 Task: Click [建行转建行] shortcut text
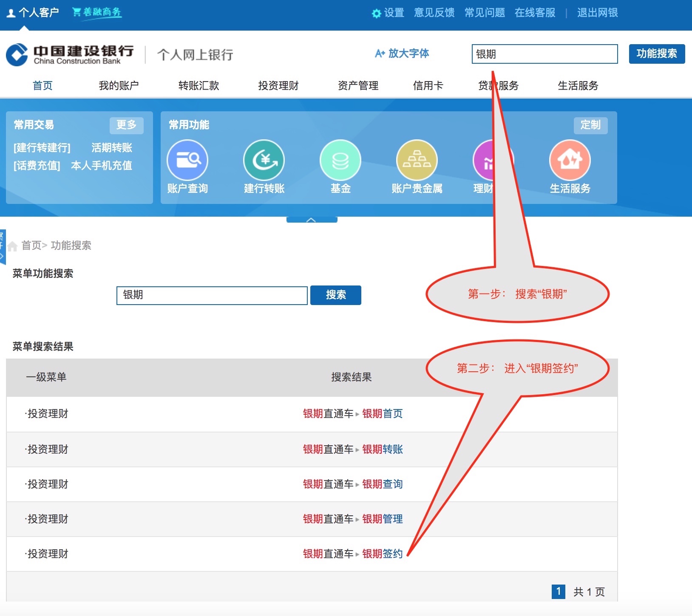click(x=42, y=147)
